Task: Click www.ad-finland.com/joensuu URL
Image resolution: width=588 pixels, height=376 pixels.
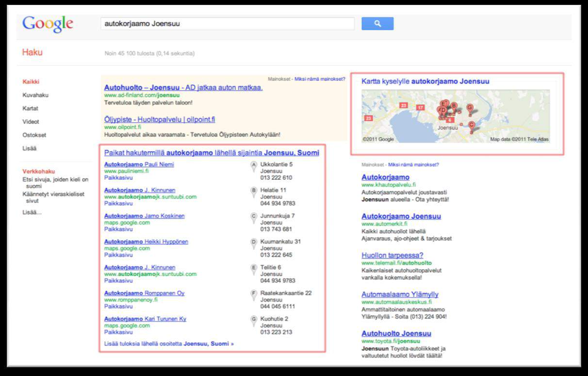Action: pyautogui.click(x=142, y=95)
